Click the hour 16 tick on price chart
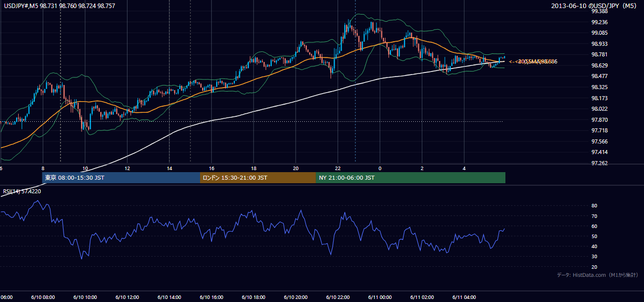This screenshot has height=302, width=644. (x=212, y=169)
